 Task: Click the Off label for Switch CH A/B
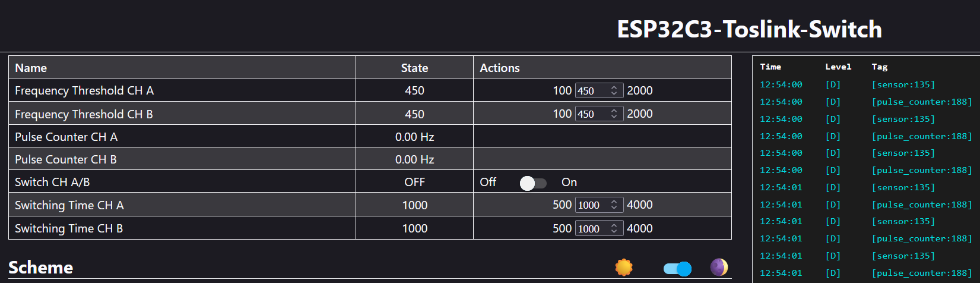click(x=488, y=182)
